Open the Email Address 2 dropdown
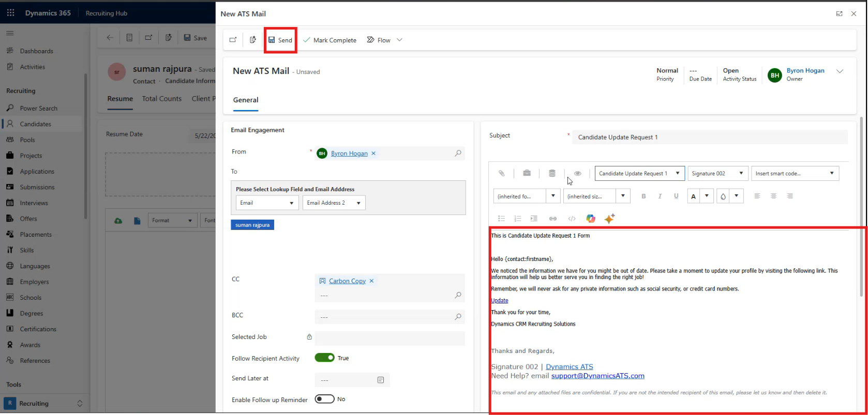Viewport: 868px width, 415px height. [x=334, y=203]
